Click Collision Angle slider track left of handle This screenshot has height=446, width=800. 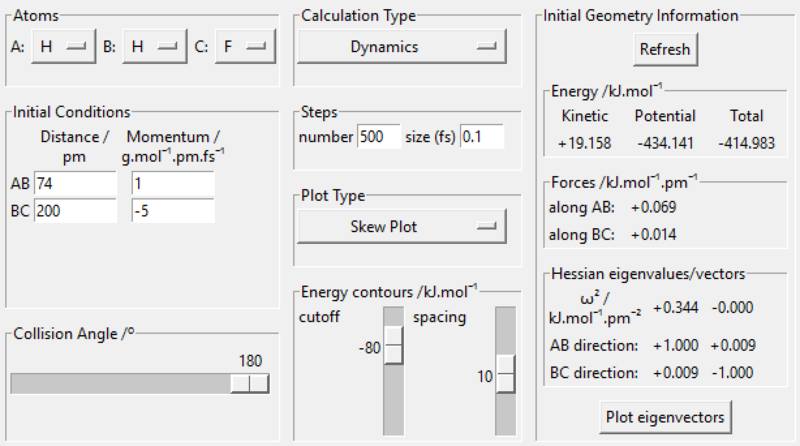coord(120,383)
